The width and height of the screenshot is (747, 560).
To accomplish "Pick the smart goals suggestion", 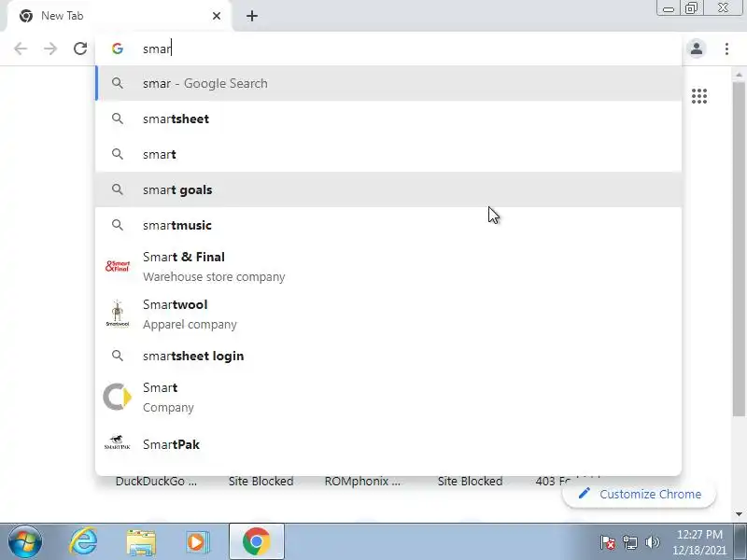I will [x=388, y=189].
